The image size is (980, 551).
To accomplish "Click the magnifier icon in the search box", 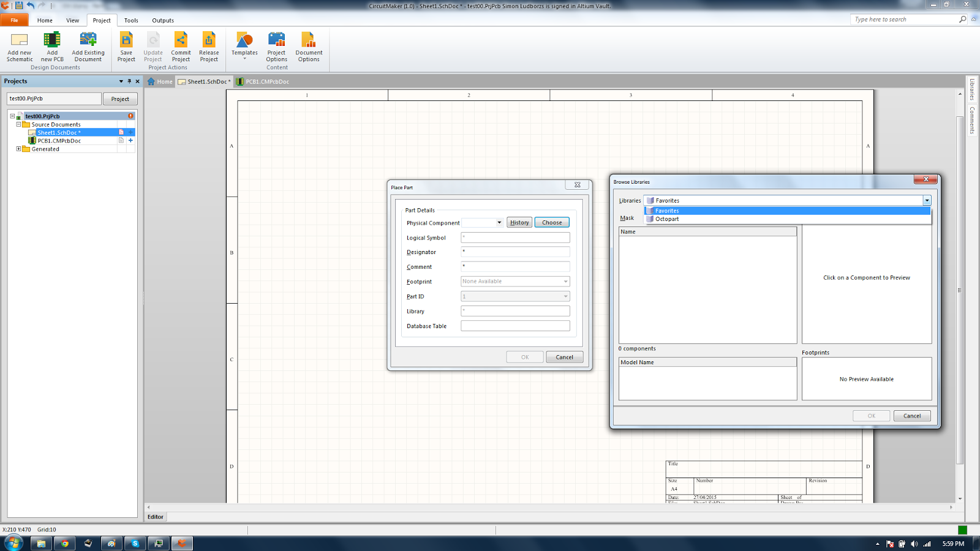I will point(962,20).
